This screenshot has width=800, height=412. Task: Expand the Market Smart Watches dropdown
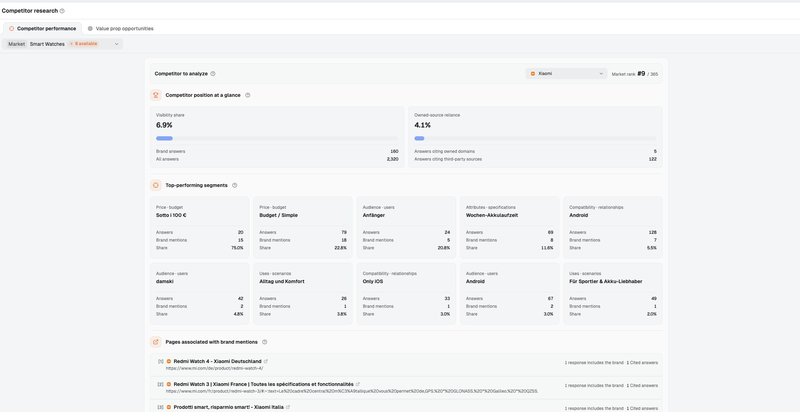point(63,44)
